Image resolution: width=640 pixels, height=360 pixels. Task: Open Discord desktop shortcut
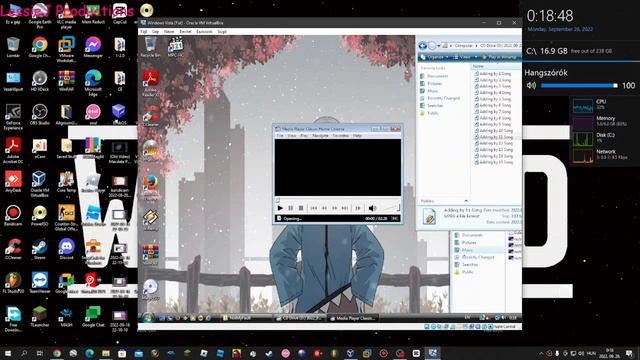66,249
